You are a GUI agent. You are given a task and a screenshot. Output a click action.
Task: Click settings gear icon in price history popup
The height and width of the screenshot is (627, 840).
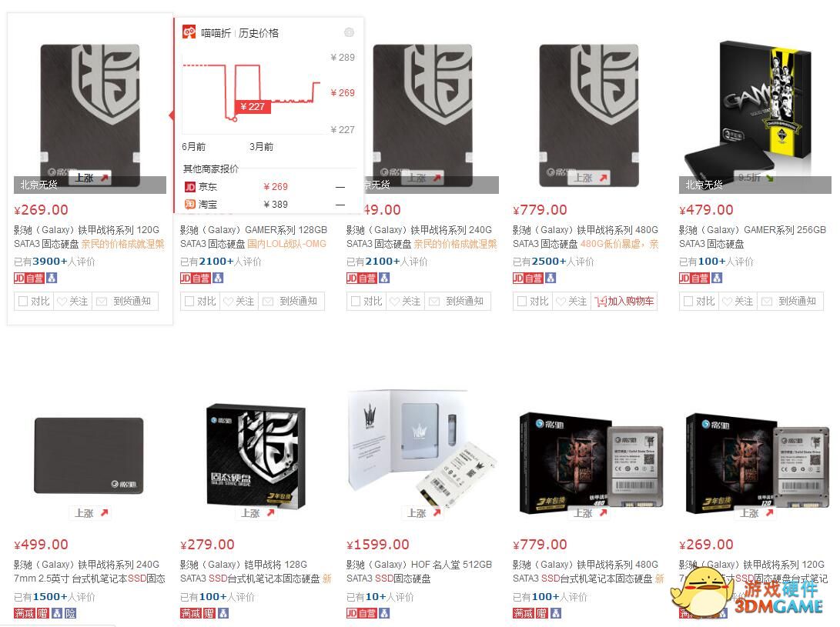349,32
